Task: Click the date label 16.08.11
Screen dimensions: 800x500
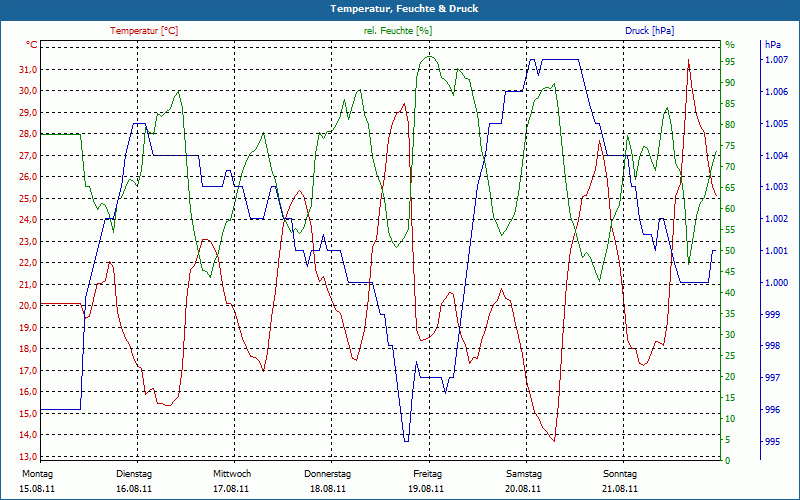Action: (134, 489)
